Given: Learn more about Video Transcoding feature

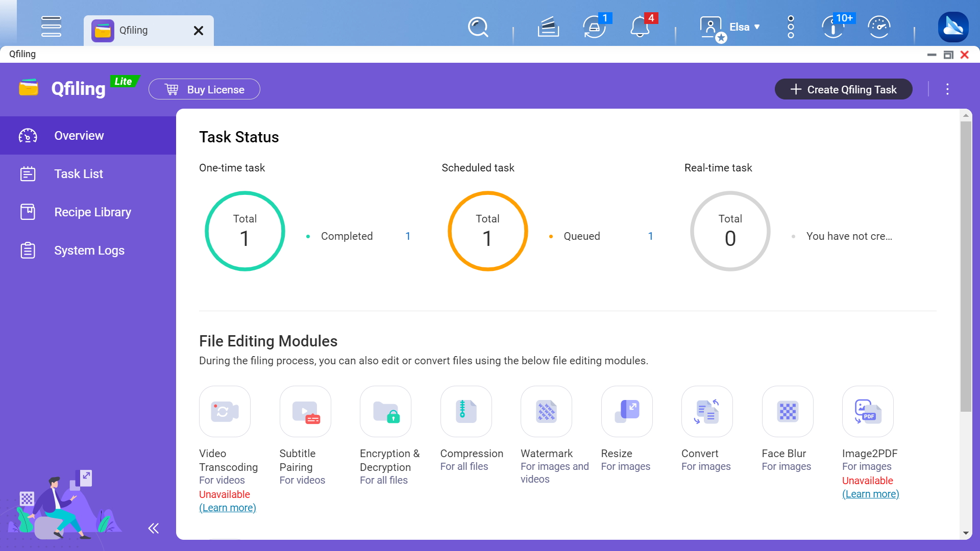Looking at the screenshot, I should pos(228,507).
